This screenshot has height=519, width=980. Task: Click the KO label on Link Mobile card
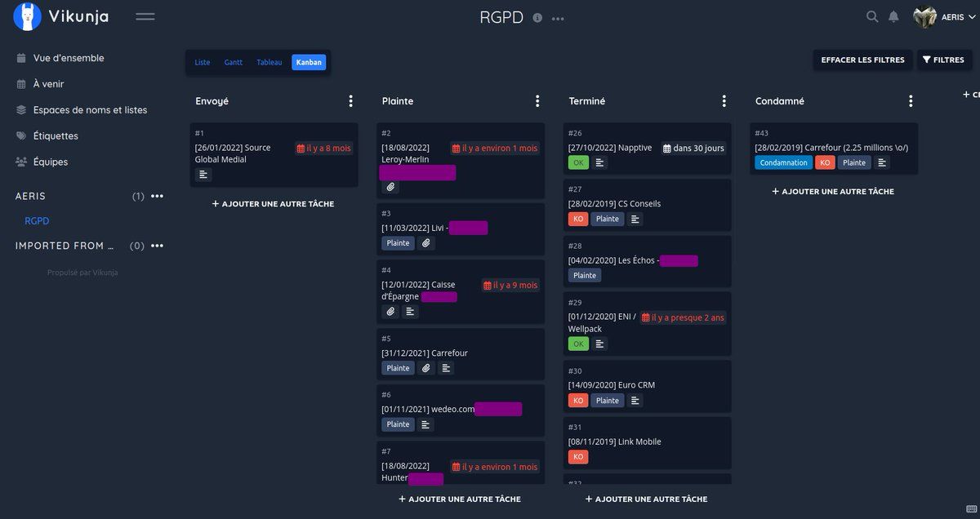tap(578, 457)
